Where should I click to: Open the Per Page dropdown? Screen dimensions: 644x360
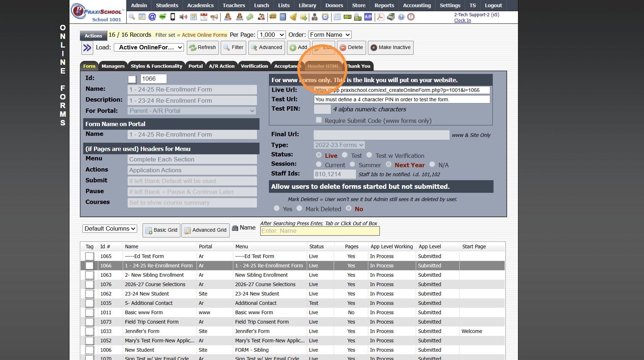coord(271,35)
